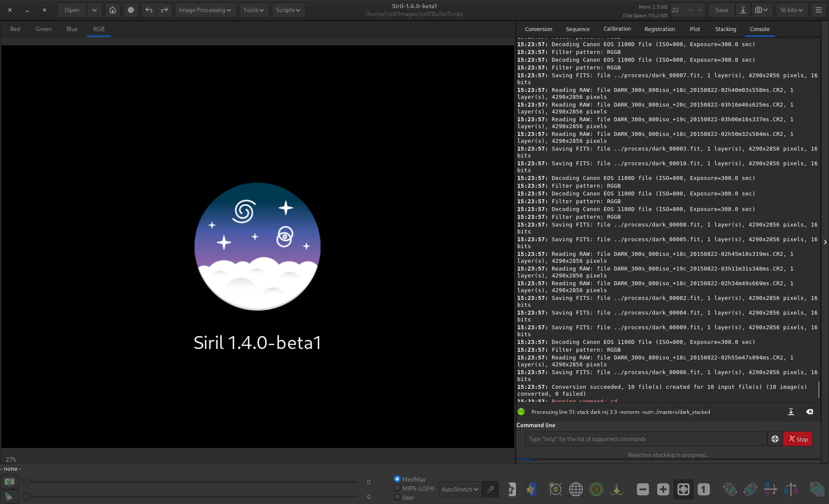Open the Scripts dropdown menu

pyautogui.click(x=288, y=10)
